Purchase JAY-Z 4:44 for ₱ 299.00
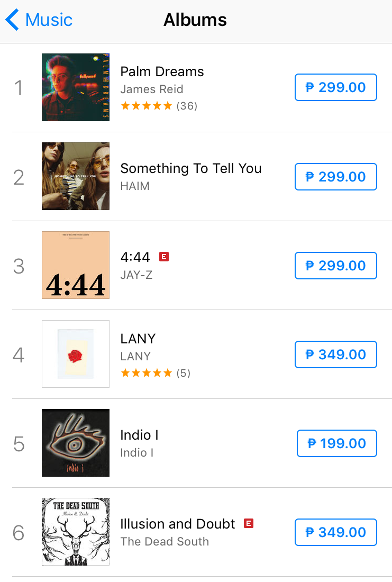The height and width of the screenshot is (582, 392). 335,266
